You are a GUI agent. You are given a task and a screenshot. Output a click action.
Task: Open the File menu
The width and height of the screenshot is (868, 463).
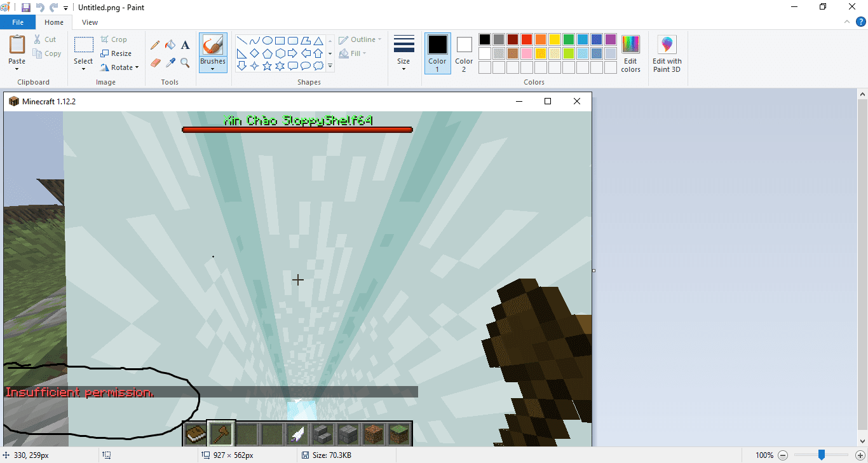pos(18,22)
